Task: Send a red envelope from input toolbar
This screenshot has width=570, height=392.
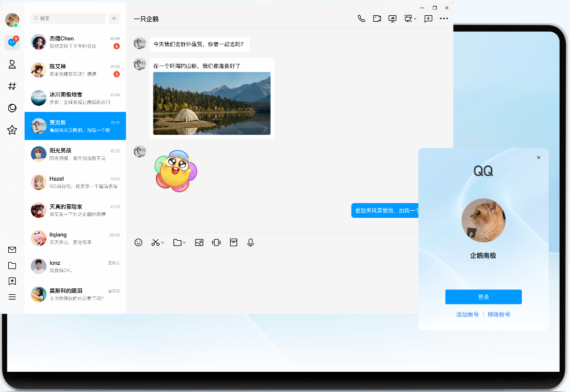Action: [x=233, y=242]
